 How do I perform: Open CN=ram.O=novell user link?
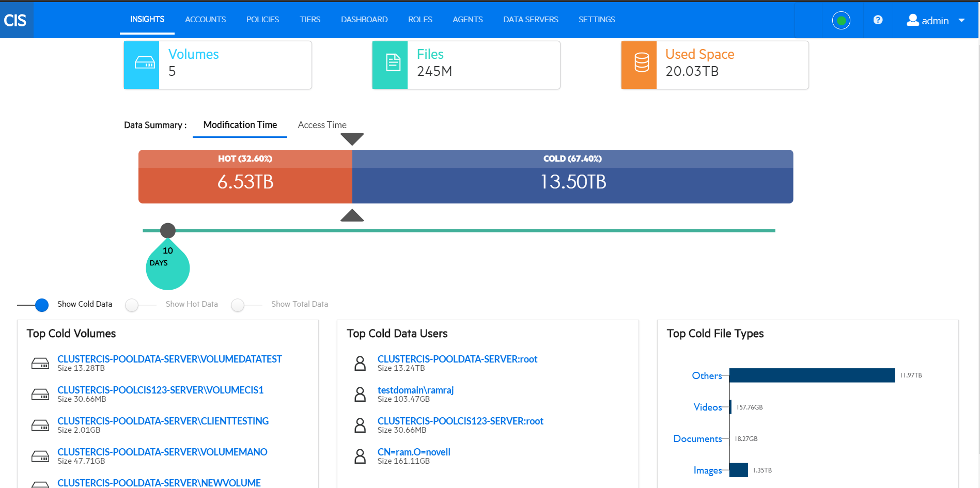[x=414, y=452]
